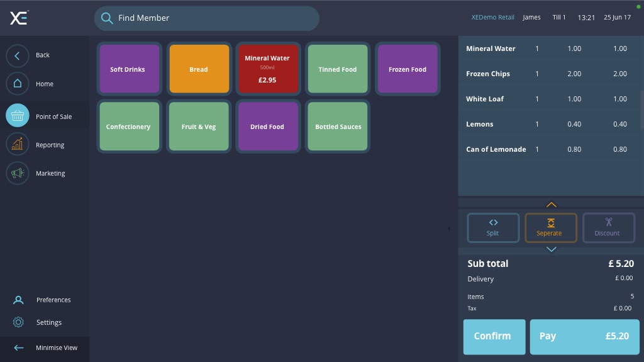This screenshot has height=362, width=644.
Task: Expand order list with up chevron
Action: tap(552, 205)
